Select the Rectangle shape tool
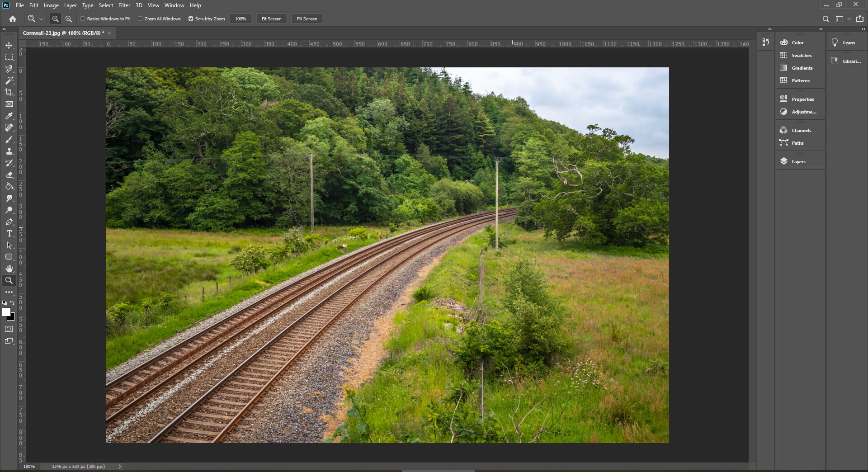 (x=9, y=257)
